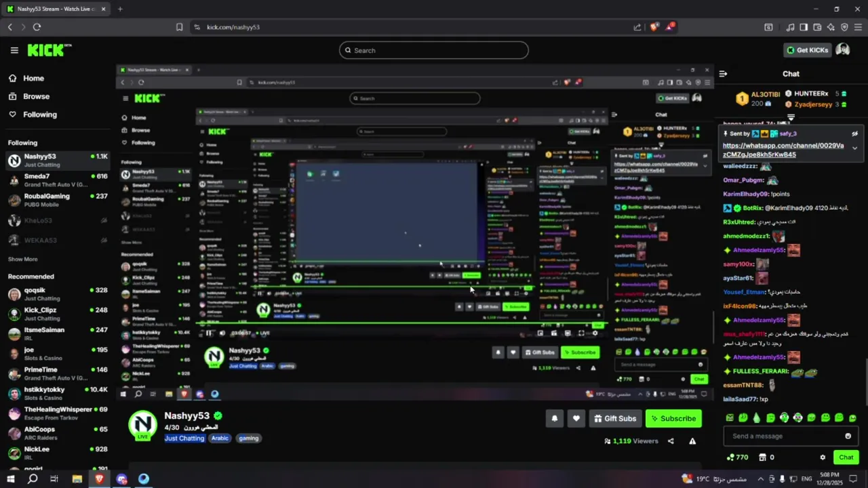The image size is (868, 488).
Task: Reload the page with the browser refresh icon
Action: 37,27
